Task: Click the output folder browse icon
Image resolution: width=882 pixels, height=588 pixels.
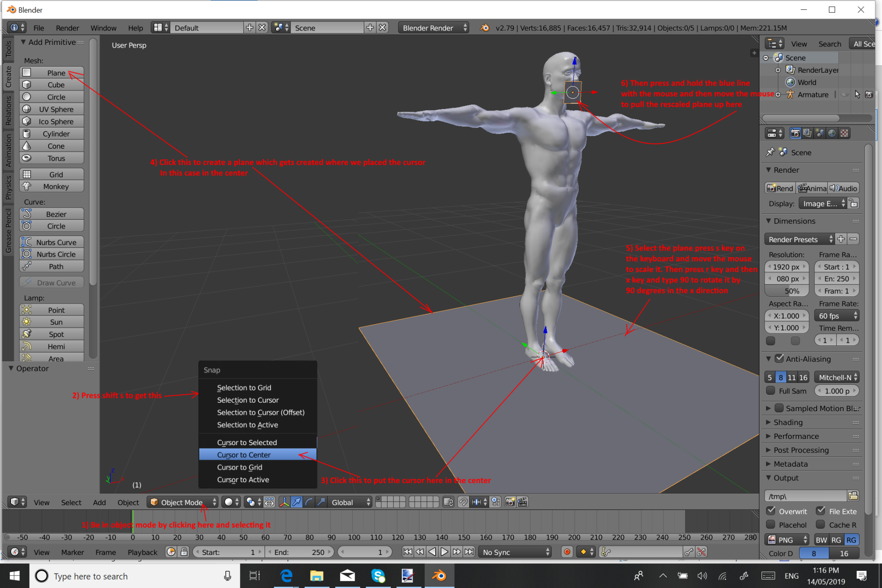Action: coord(853,496)
